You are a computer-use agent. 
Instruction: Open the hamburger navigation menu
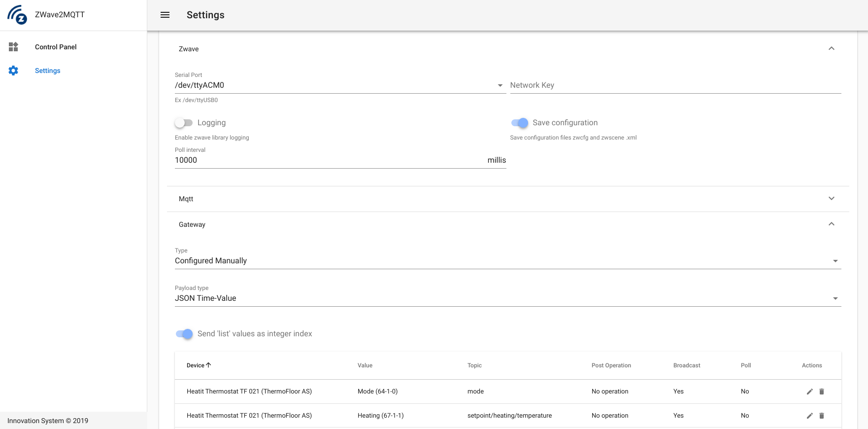tap(165, 15)
